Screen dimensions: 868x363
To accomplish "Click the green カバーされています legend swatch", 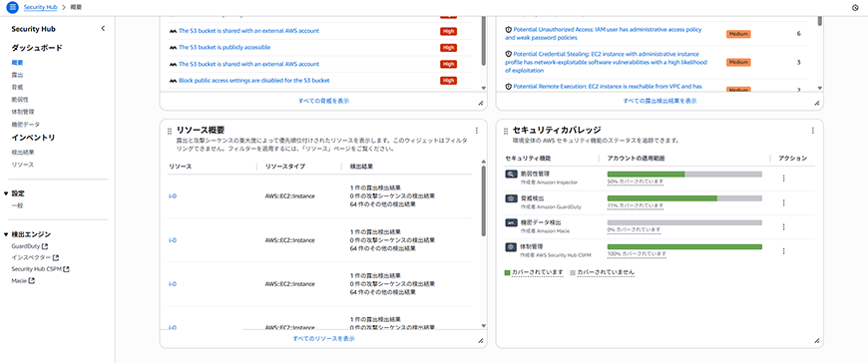I will (x=508, y=273).
